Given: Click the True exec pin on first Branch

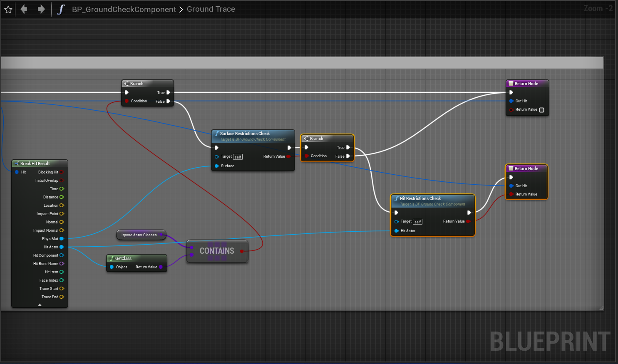Looking at the screenshot, I should tap(168, 93).
